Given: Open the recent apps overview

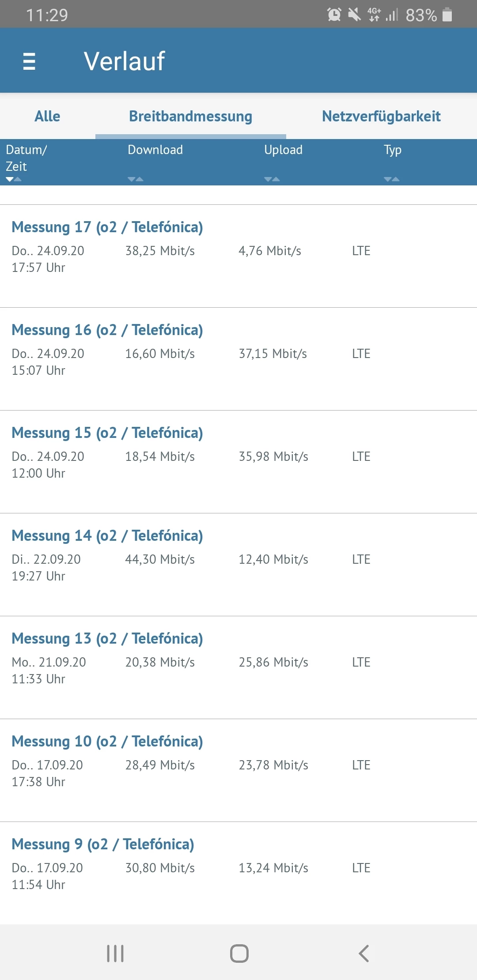Looking at the screenshot, I should (x=115, y=954).
